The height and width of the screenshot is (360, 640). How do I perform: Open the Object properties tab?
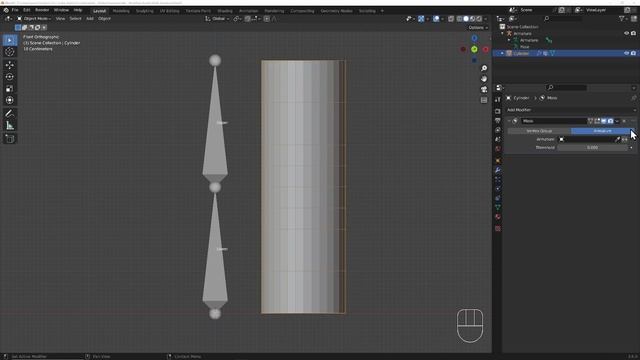click(x=498, y=160)
